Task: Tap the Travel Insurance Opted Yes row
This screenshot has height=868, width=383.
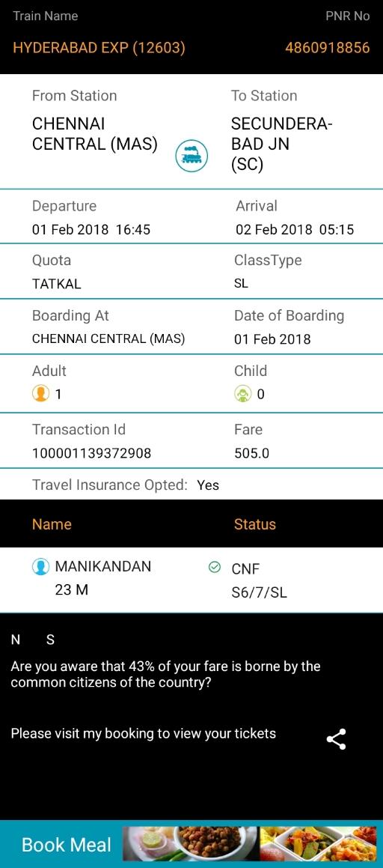Action: click(191, 485)
